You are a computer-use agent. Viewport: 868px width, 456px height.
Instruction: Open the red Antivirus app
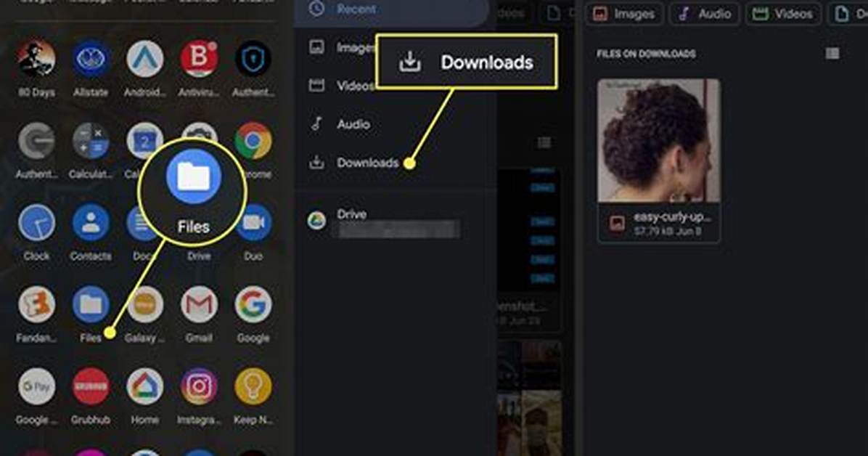tap(199, 58)
